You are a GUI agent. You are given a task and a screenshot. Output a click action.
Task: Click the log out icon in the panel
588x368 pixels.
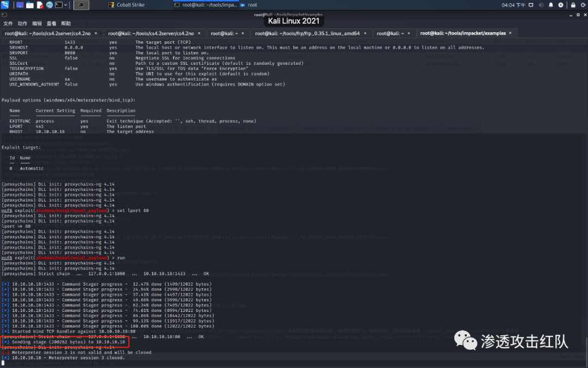(x=583, y=5)
